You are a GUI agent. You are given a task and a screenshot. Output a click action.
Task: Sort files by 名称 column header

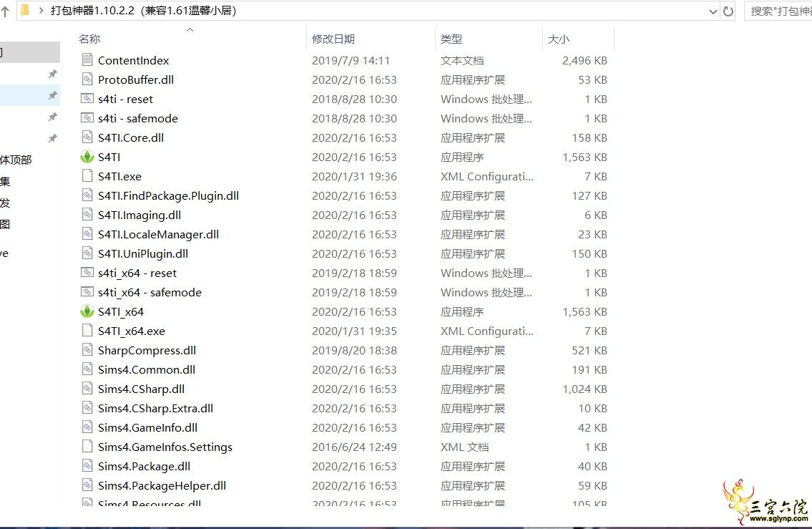pos(89,39)
